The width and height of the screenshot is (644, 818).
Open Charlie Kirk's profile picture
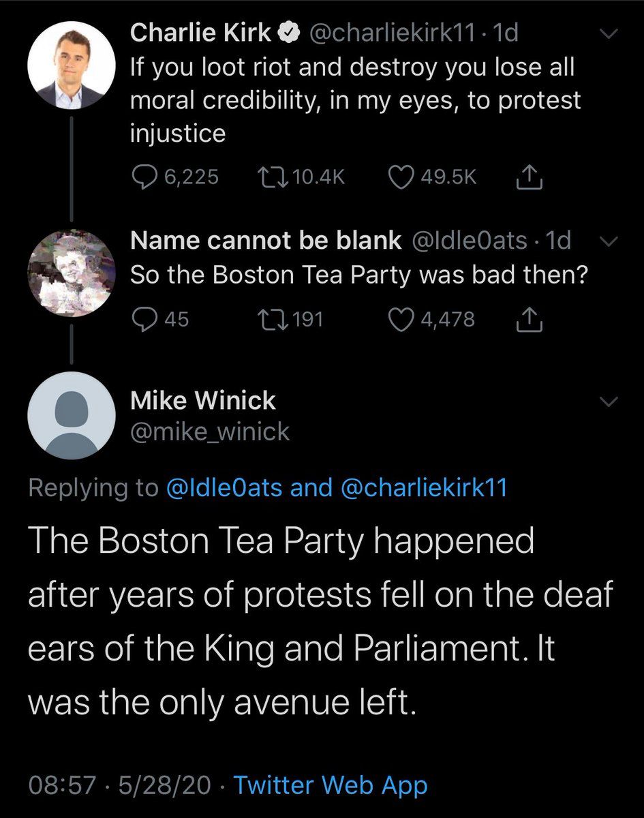(71, 65)
